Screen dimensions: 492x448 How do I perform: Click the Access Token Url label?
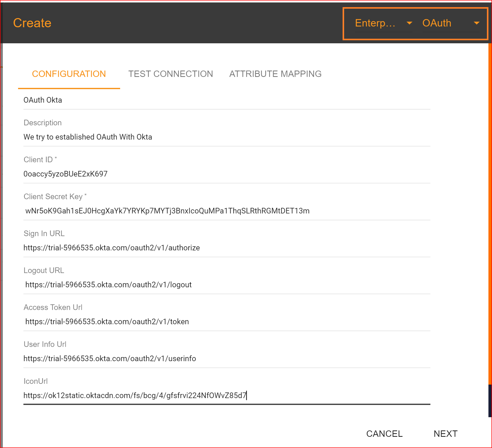53,307
